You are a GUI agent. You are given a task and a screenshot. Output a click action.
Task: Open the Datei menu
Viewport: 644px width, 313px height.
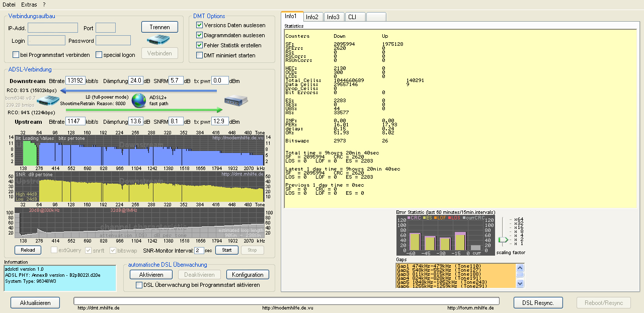(x=9, y=4)
